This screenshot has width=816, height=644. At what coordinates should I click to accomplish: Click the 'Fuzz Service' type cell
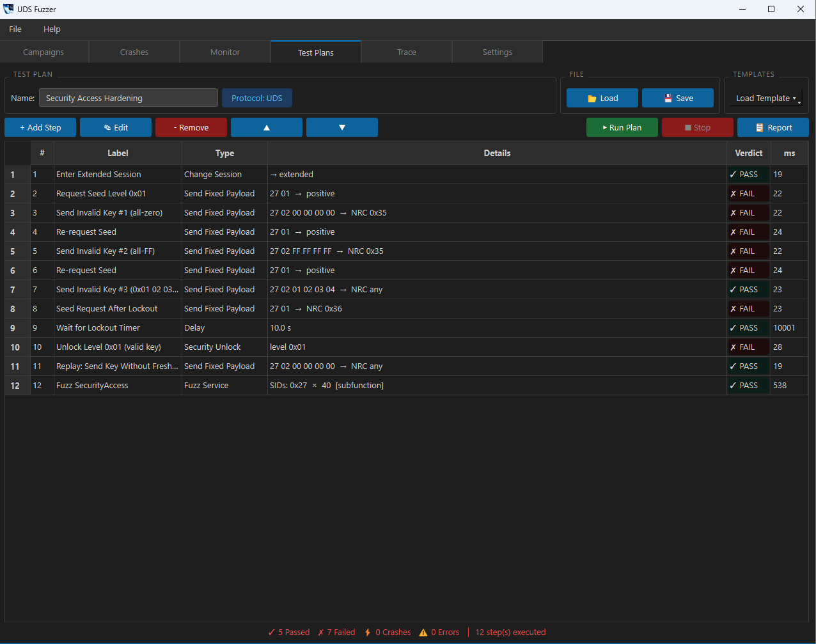click(224, 385)
